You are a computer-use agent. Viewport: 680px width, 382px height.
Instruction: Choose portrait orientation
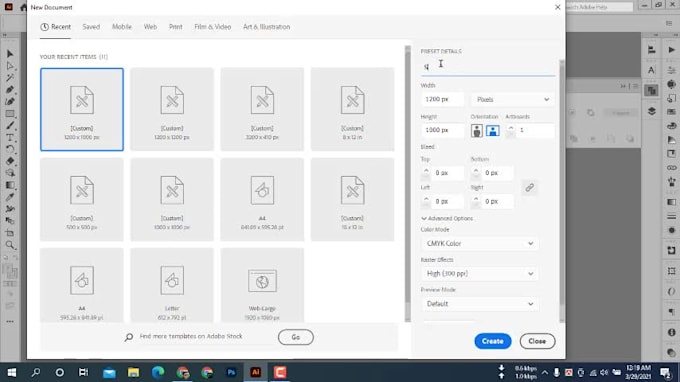tap(477, 130)
